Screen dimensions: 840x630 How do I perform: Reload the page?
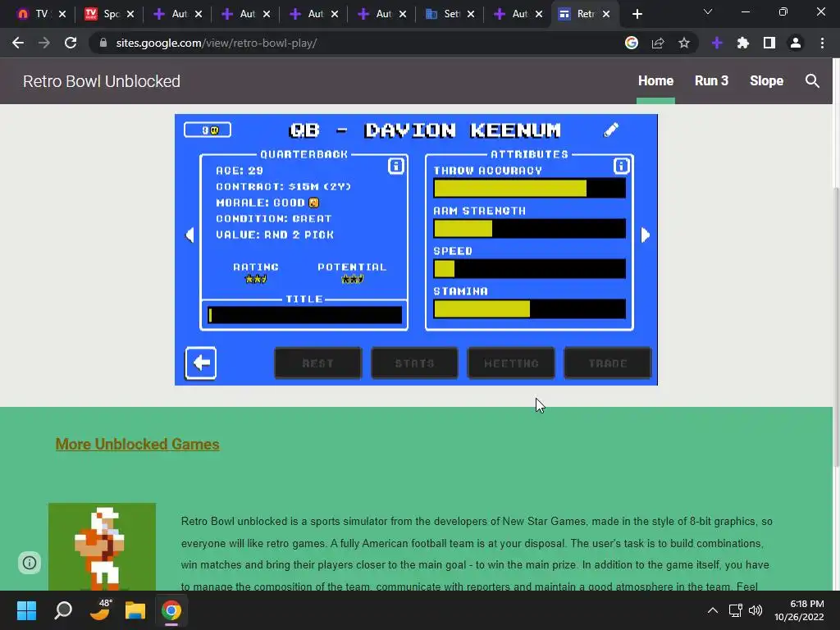coord(71,43)
